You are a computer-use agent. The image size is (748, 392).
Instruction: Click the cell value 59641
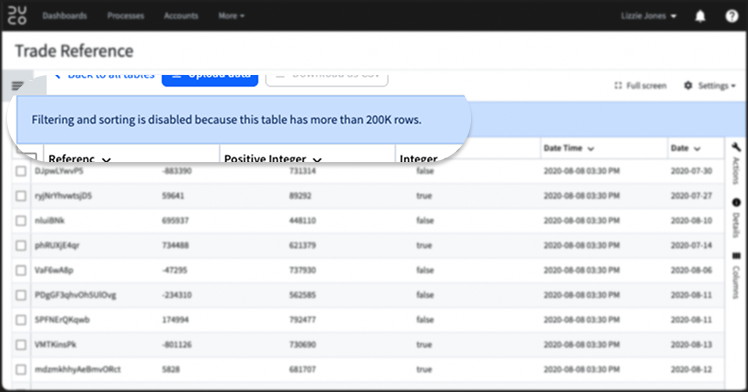tap(173, 196)
